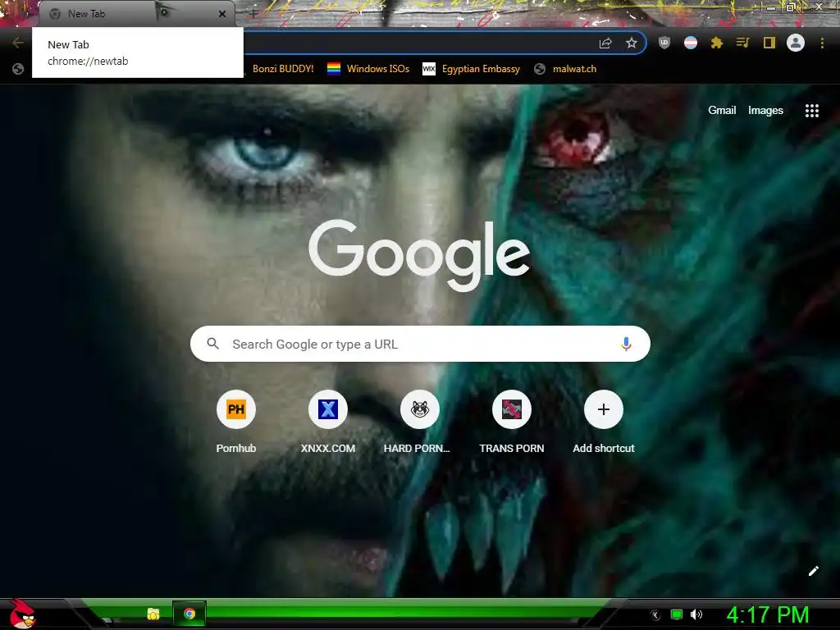The height and width of the screenshot is (630, 840).
Task: Open the Windows ISOs bookmark
Action: tap(368, 69)
